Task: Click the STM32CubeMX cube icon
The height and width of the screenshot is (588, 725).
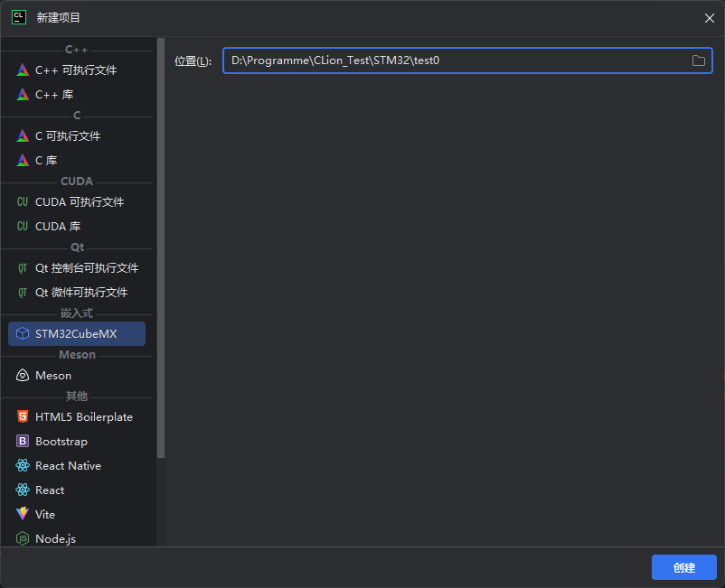Action: click(23, 333)
